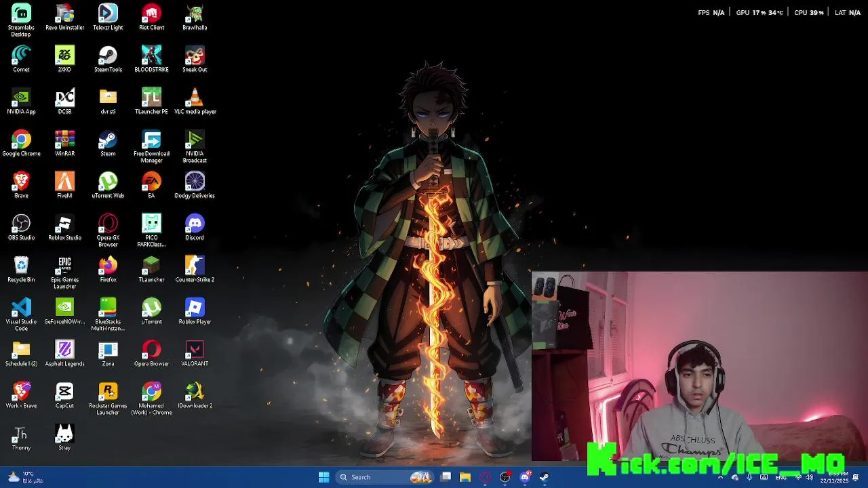Open the Sneak Out icon
Image resolution: width=868 pixels, height=488 pixels.
195,60
